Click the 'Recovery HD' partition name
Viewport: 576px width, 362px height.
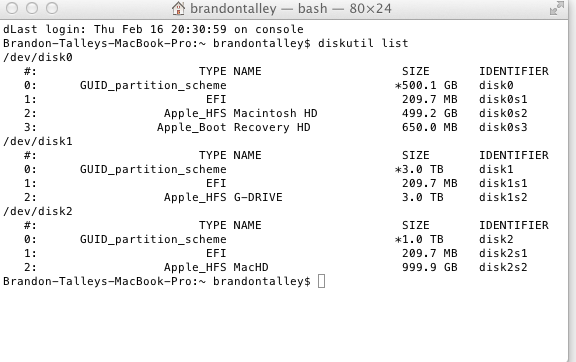pyautogui.click(x=272, y=127)
